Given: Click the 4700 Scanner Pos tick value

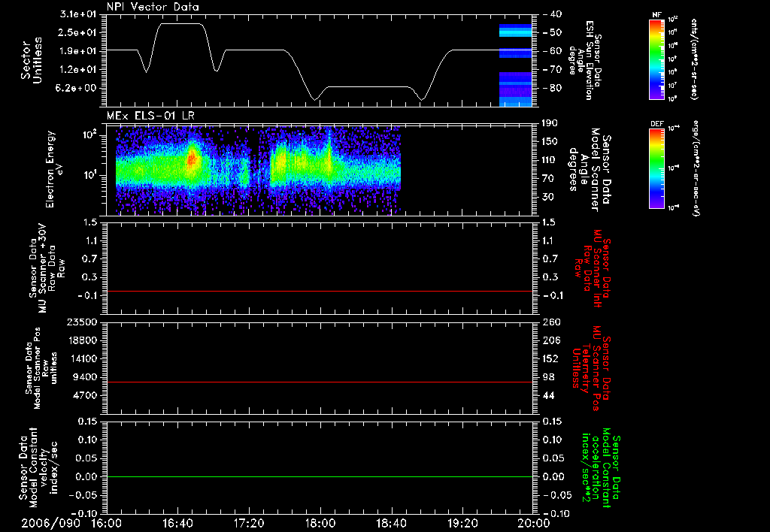Looking at the screenshot, I should point(84,395).
